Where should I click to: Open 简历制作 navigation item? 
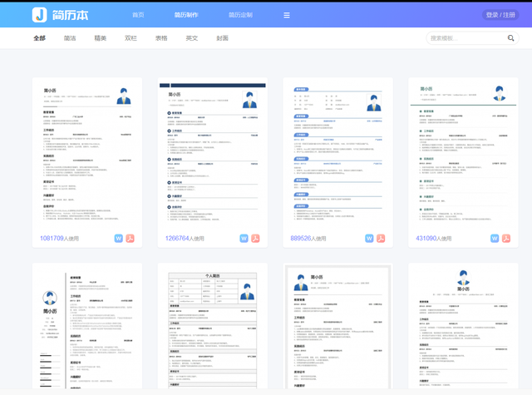186,15
